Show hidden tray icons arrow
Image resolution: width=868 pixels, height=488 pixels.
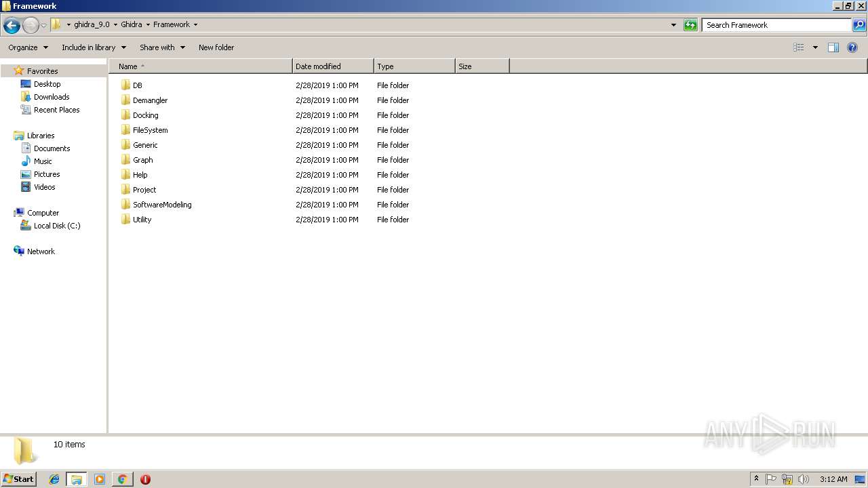coord(756,479)
